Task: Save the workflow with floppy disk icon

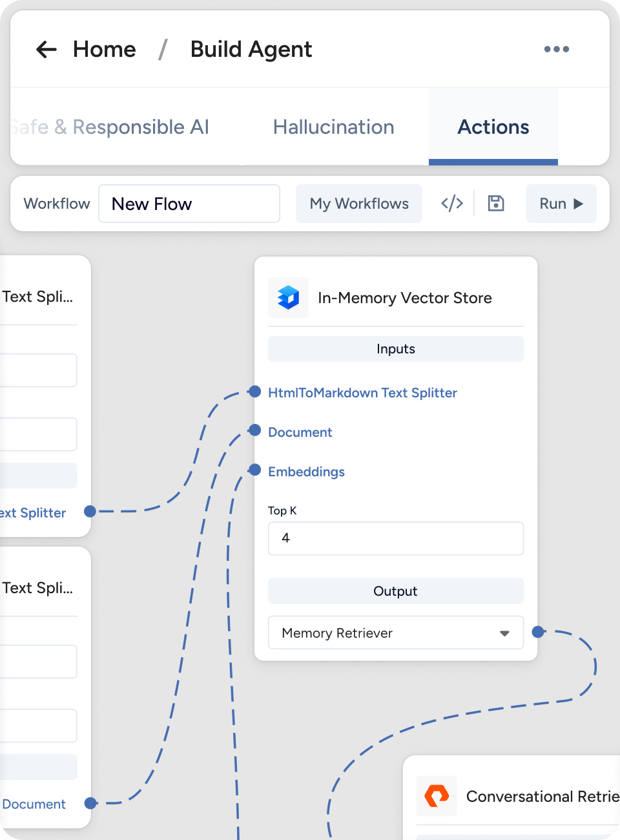Action: click(x=495, y=204)
